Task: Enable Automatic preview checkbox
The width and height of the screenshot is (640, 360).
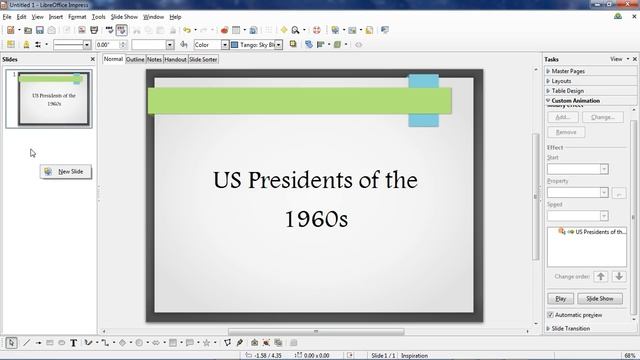Action: coord(550,315)
